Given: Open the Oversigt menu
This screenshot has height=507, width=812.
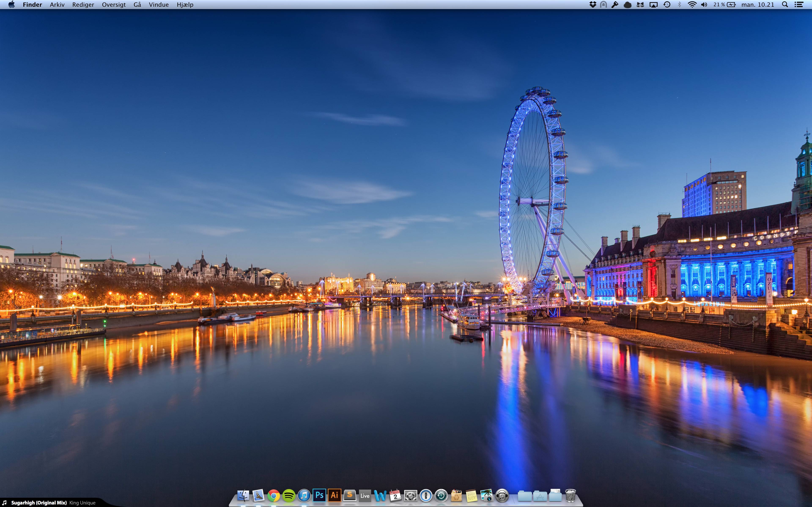Looking at the screenshot, I should tap(114, 5).
